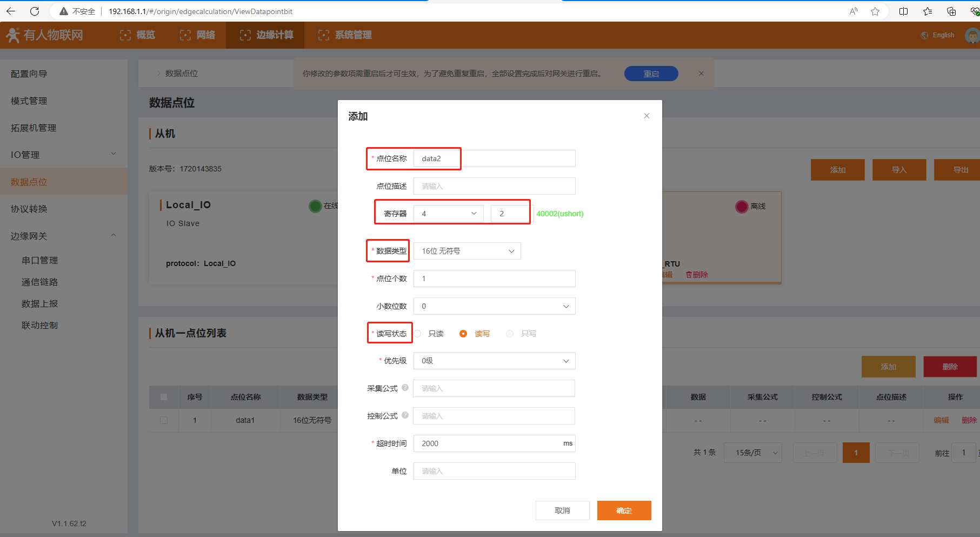Focus the 点位描述 input field
This screenshot has width=980, height=537.
(495, 186)
